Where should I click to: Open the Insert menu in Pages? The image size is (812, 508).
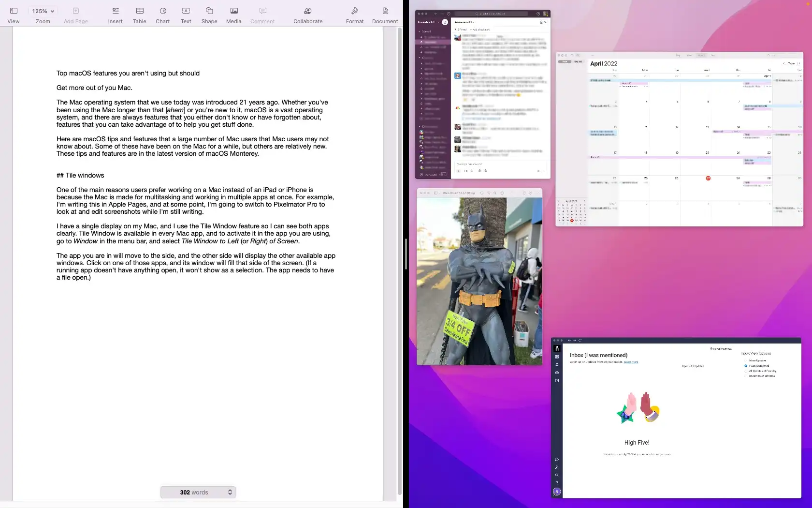click(115, 15)
